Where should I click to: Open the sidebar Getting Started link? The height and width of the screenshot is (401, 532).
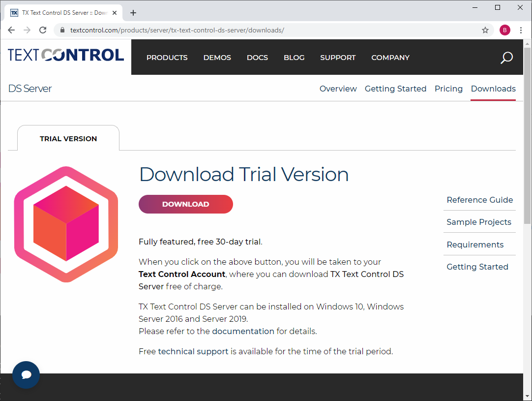click(x=477, y=267)
